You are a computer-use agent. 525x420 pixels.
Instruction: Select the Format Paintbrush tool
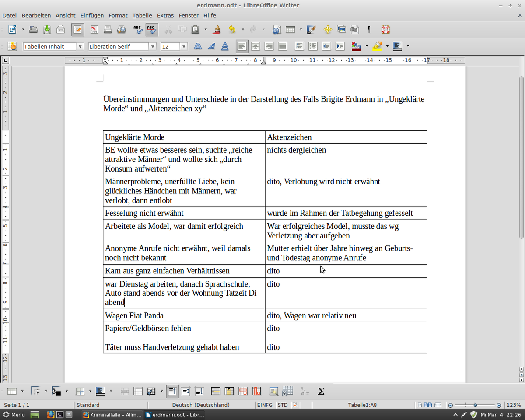click(x=216, y=30)
